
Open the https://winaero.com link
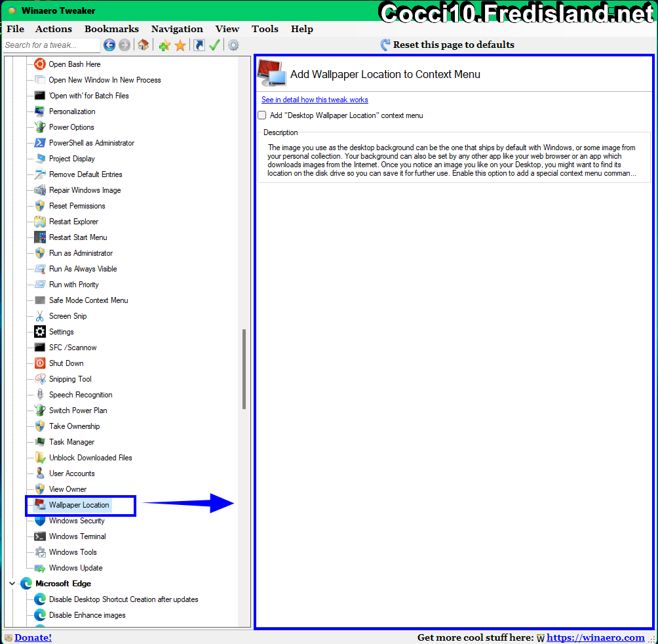coord(596,637)
